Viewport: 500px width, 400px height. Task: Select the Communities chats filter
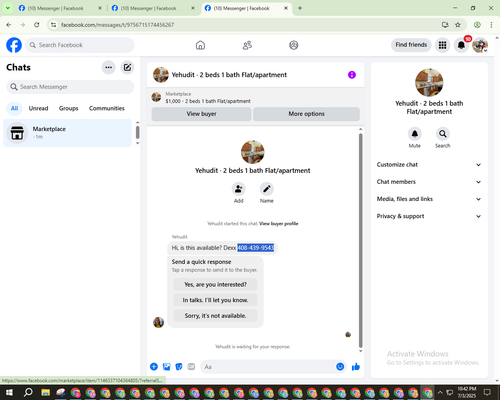point(107,108)
